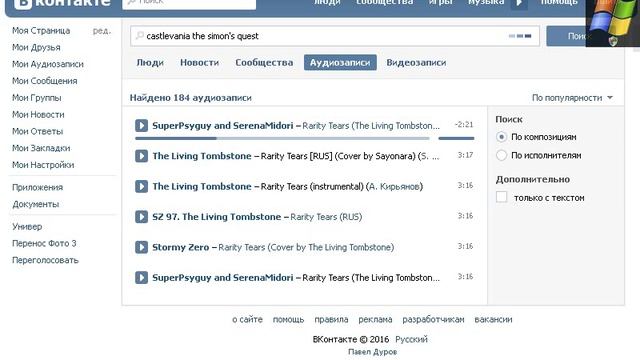Open the разработчикам footer link
The image size is (640, 360).
pos(433,319)
